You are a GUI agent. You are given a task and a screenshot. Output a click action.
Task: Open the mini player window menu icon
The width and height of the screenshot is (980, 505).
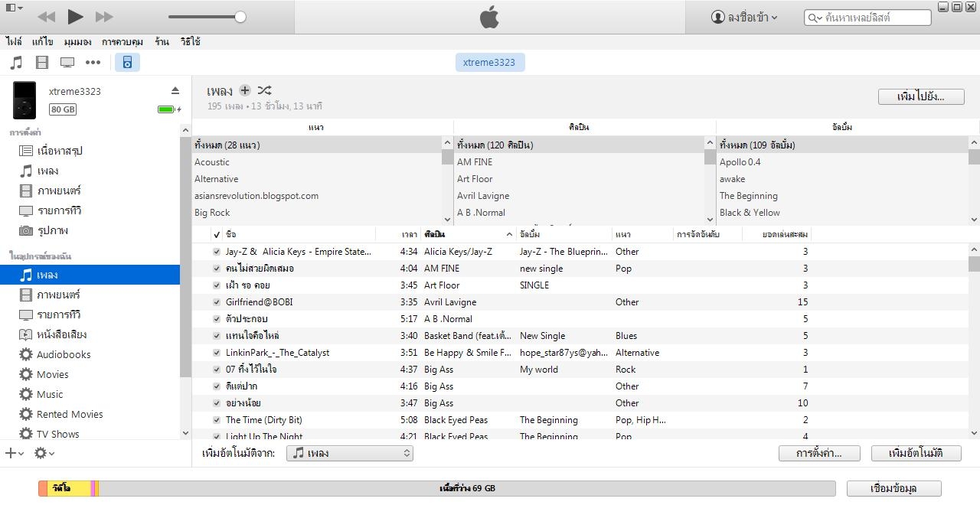[x=14, y=8]
